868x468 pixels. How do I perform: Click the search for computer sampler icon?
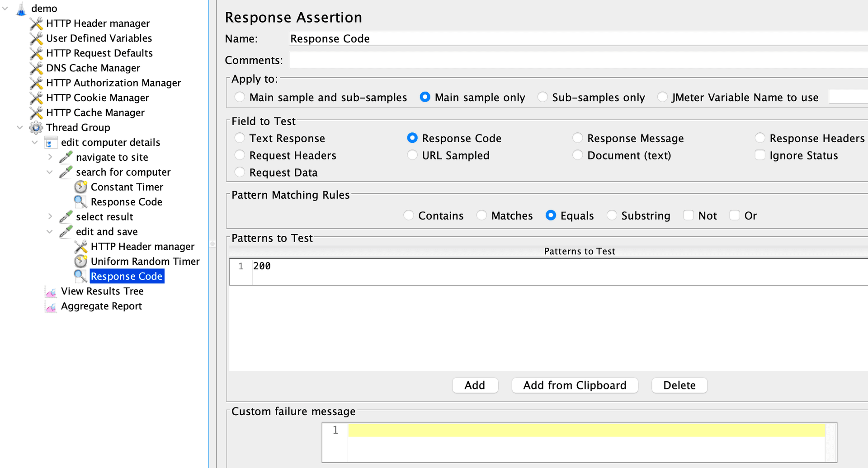click(66, 173)
